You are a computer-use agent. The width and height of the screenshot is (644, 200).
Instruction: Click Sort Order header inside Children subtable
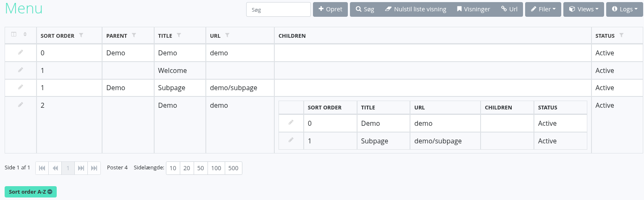[x=325, y=107]
